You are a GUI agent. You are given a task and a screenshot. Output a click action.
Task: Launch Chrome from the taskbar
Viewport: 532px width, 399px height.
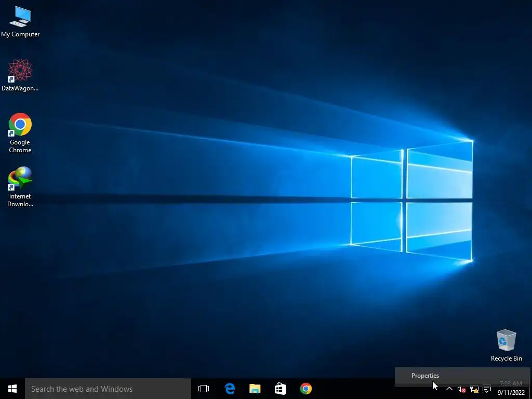tap(305, 389)
